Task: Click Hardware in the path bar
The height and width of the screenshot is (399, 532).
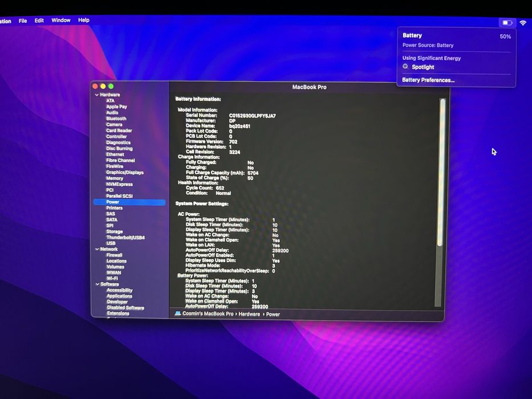Action: (249, 314)
